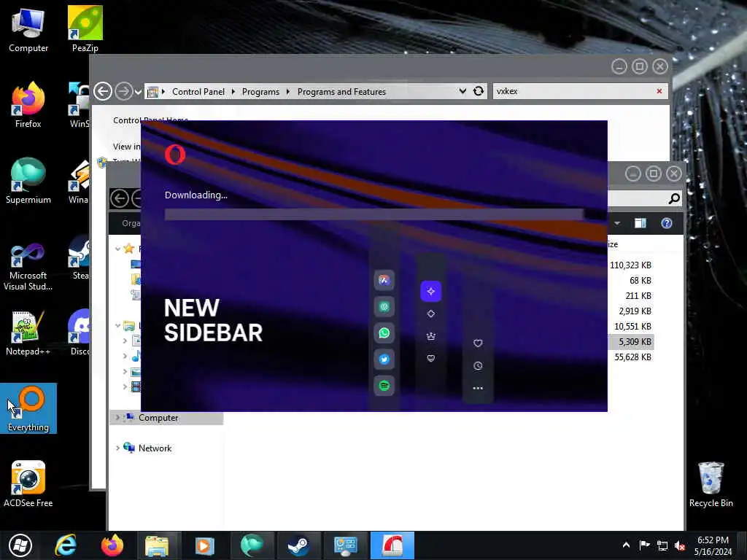Switch to File Explorer in the taskbar
This screenshot has width=747, height=560.
pyautogui.click(x=158, y=545)
